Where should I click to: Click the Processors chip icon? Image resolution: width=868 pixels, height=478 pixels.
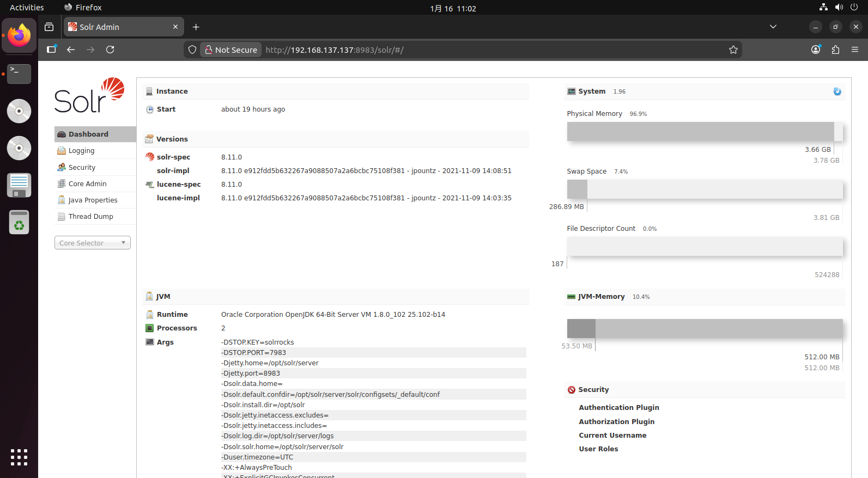click(150, 328)
